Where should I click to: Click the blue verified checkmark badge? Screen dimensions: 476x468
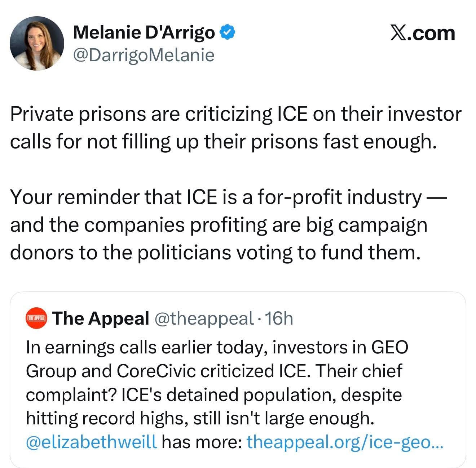228,33
